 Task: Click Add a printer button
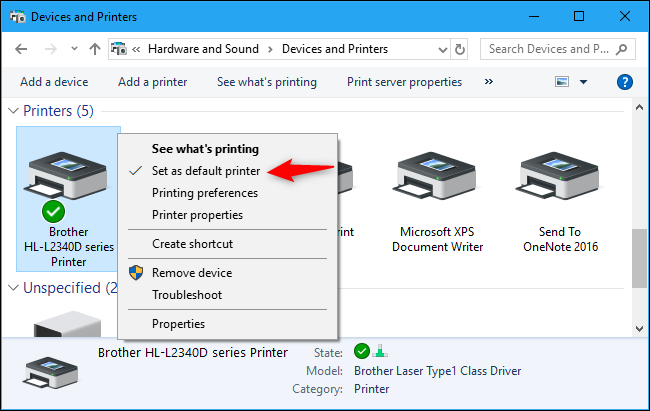click(152, 82)
